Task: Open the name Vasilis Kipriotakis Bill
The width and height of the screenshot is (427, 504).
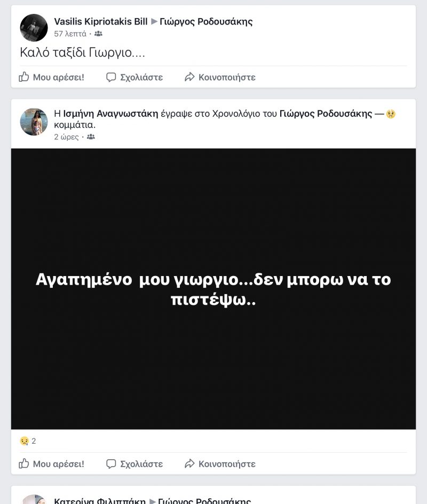Action: (100, 21)
